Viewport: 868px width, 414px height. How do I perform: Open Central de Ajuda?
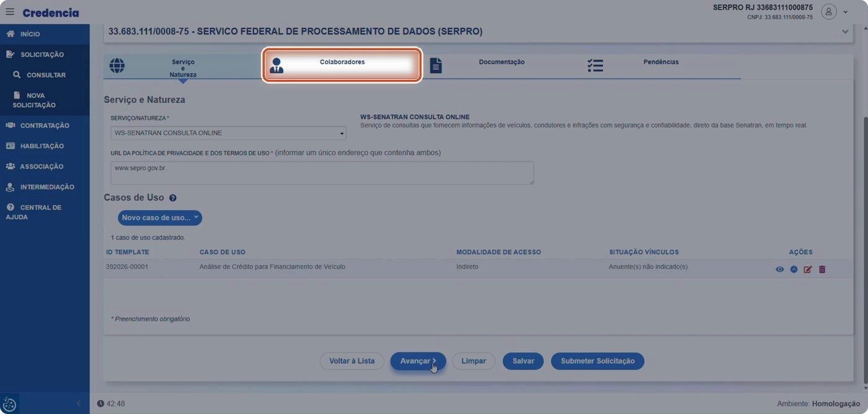pos(45,212)
